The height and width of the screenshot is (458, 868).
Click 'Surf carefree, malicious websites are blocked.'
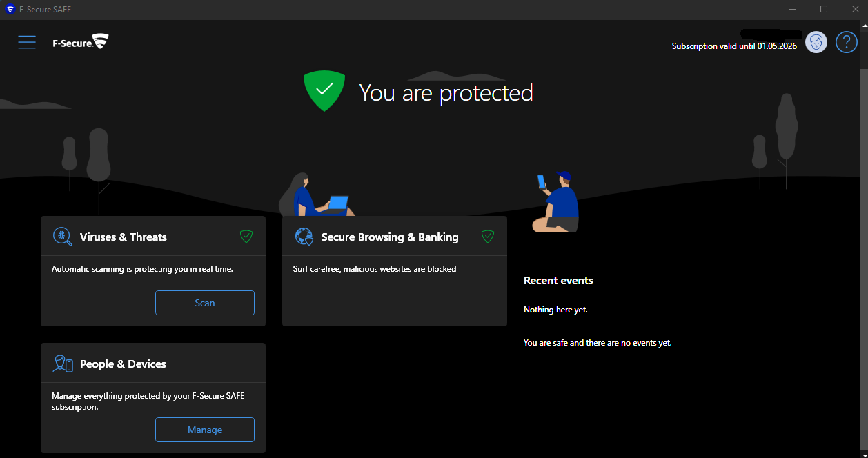tap(375, 269)
